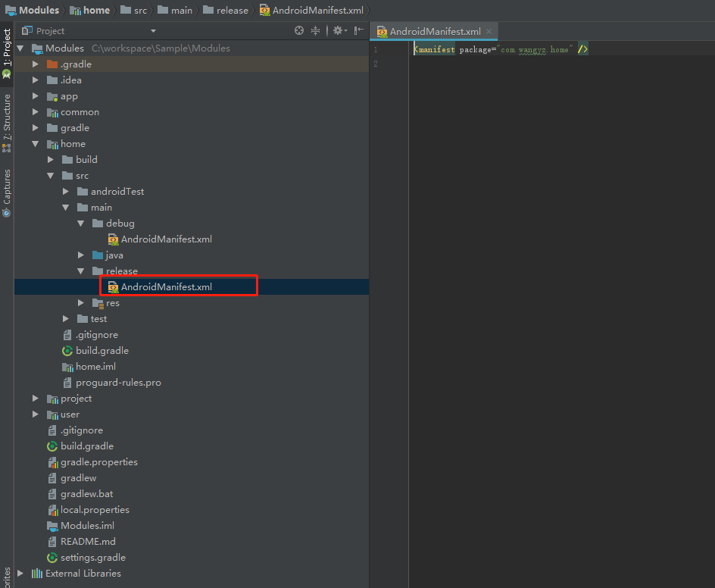Select the gradle.properties file
Screen dimensions: 715x588
tap(98, 462)
